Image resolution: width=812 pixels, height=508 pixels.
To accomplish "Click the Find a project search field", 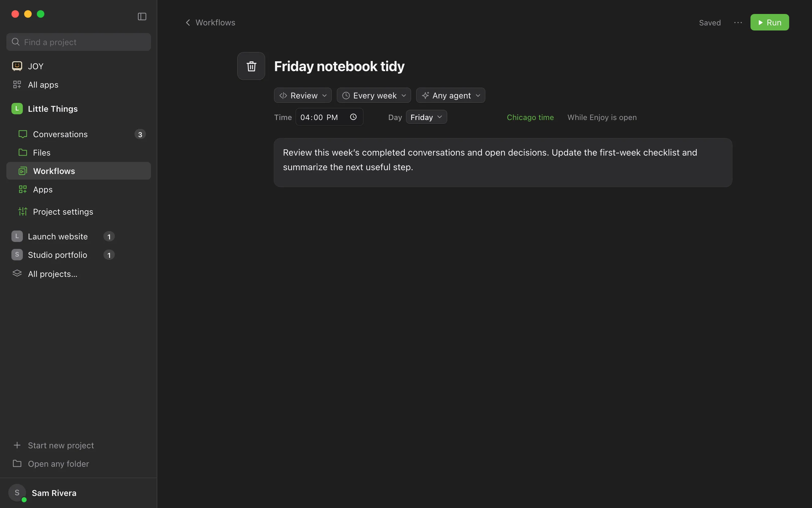I will [79, 42].
